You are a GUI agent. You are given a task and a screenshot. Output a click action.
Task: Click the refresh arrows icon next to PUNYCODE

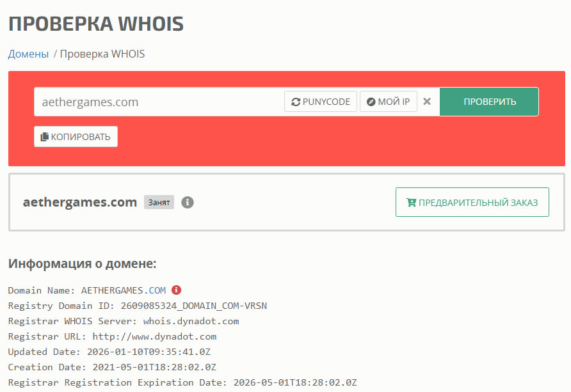pos(296,102)
